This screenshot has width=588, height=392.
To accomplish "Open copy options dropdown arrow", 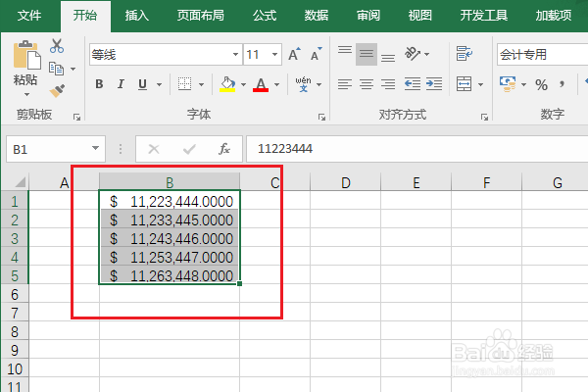I will (x=73, y=69).
